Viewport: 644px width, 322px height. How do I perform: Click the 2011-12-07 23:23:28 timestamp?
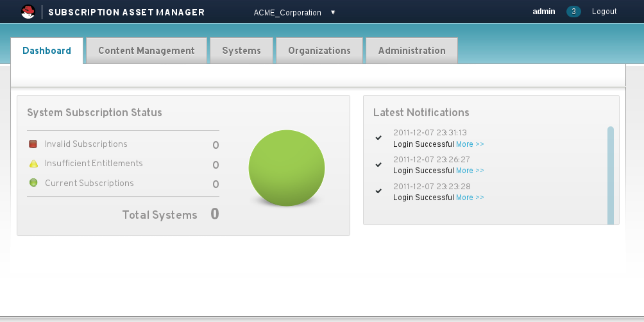[x=432, y=187]
